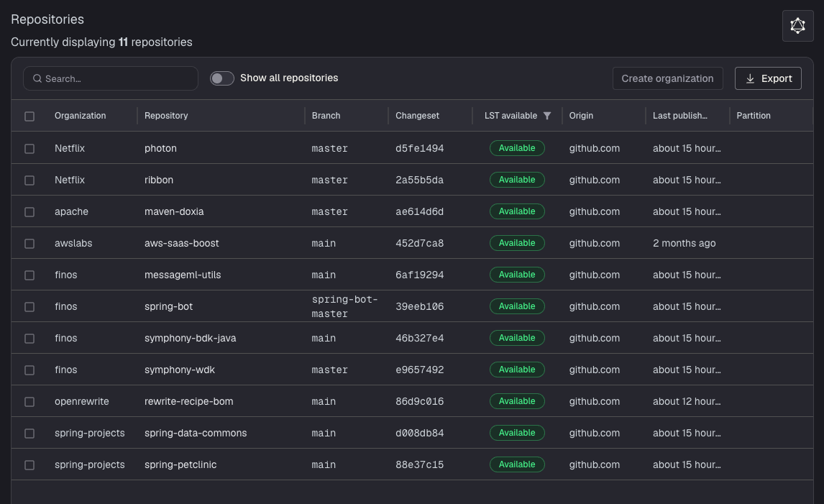Click the apache organization cell
This screenshot has height=504, width=824.
click(71, 211)
